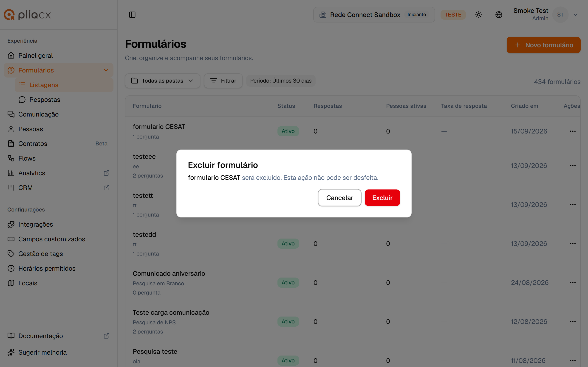Cancel the Excluir formulário dialog
This screenshot has height=367, width=588.
click(339, 197)
